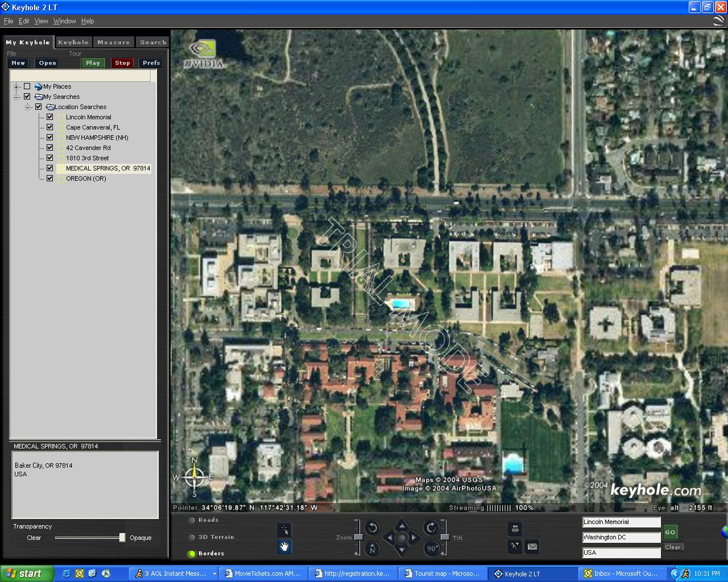
Task: Uncheck the NEW HAMPSHIRE (NH) checkbox
Action: click(49, 138)
